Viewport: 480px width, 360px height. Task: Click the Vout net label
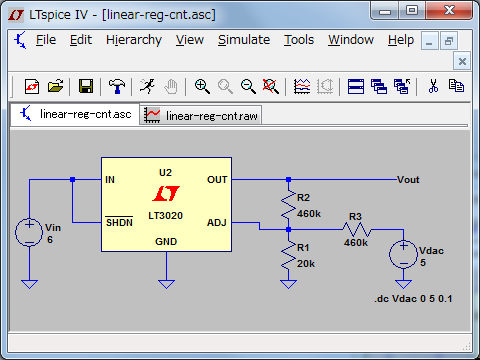coord(408,180)
